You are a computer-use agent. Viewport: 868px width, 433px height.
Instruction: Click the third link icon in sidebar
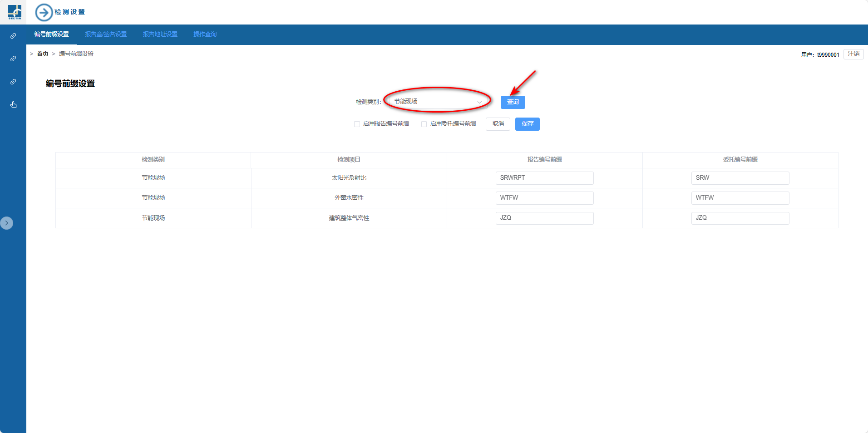(x=13, y=82)
